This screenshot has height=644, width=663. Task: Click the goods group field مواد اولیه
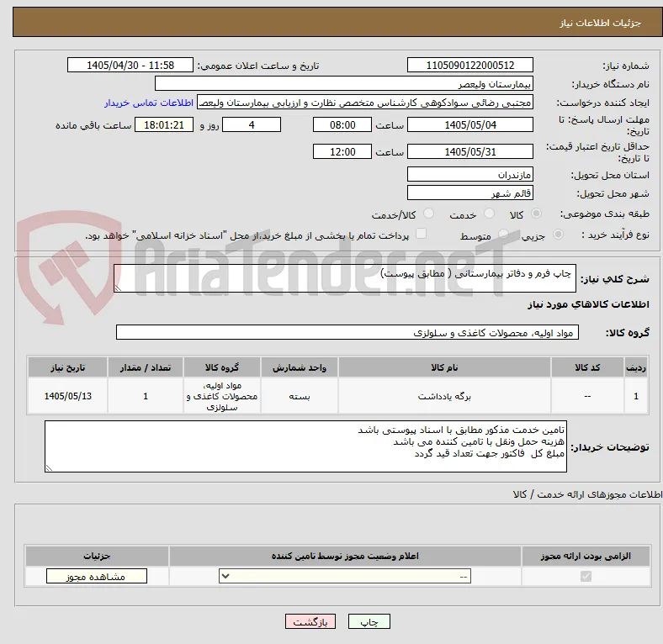pos(347,332)
